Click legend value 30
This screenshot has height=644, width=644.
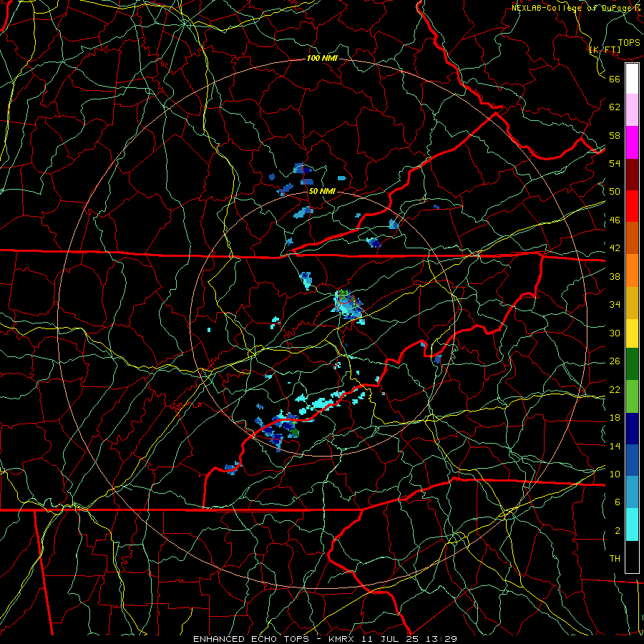point(615,333)
